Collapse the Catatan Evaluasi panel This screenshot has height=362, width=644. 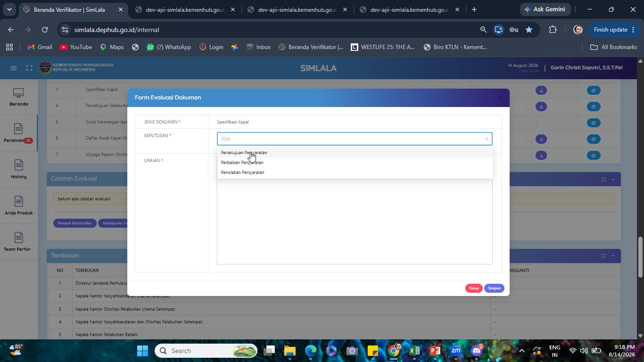tap(613, 179)
